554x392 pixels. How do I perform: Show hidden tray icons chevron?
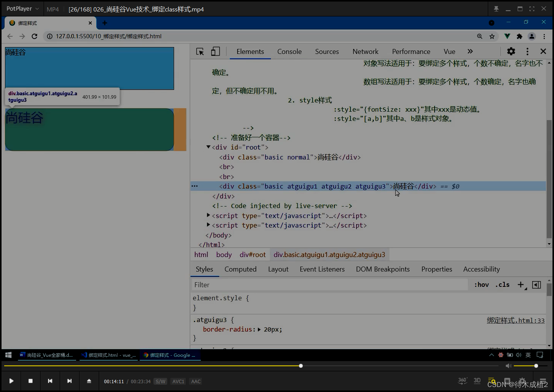(492, 355)
